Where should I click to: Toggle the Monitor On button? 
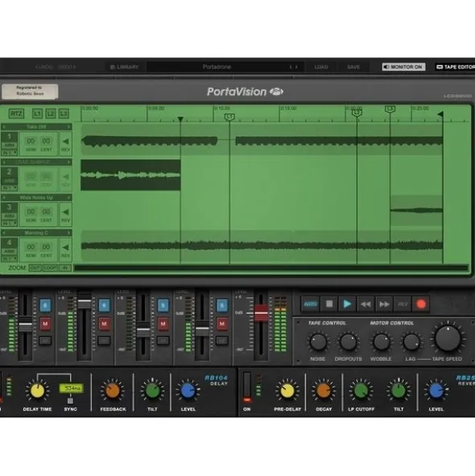click(x=403, y=67)
